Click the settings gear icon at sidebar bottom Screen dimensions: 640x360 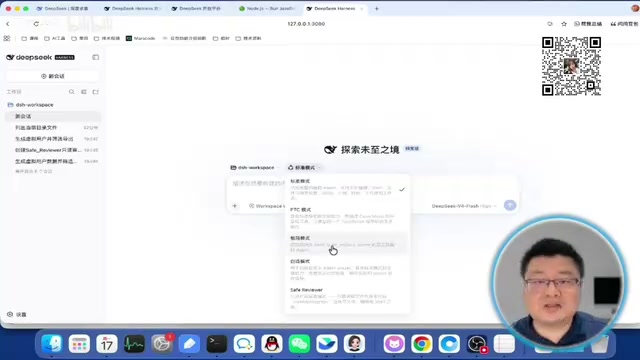point(10,314)
